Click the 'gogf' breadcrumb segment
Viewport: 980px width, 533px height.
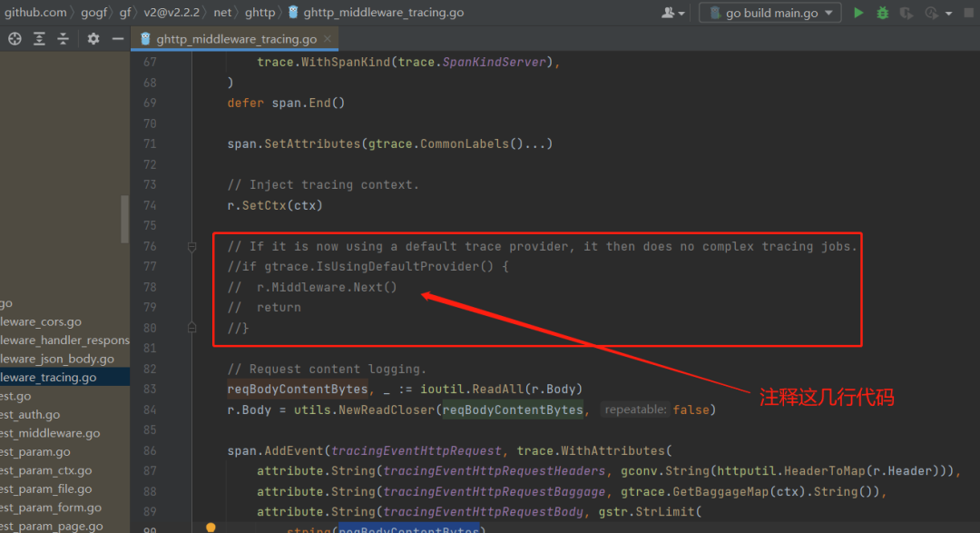pos(93,13)
